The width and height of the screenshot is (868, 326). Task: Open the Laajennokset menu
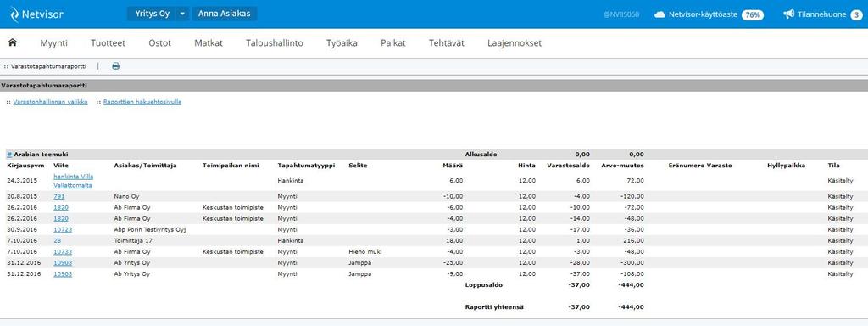(515, 43)
